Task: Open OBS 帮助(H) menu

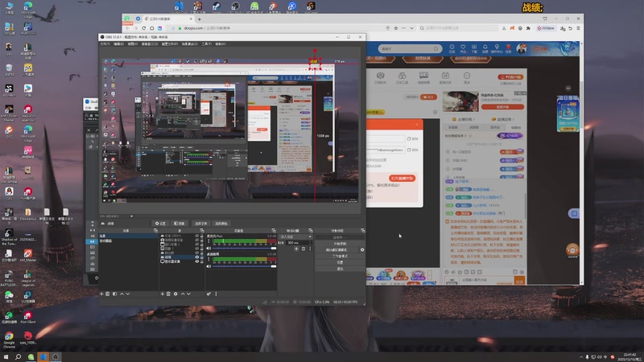Action: pyautogui.click(x=221, y=44)
